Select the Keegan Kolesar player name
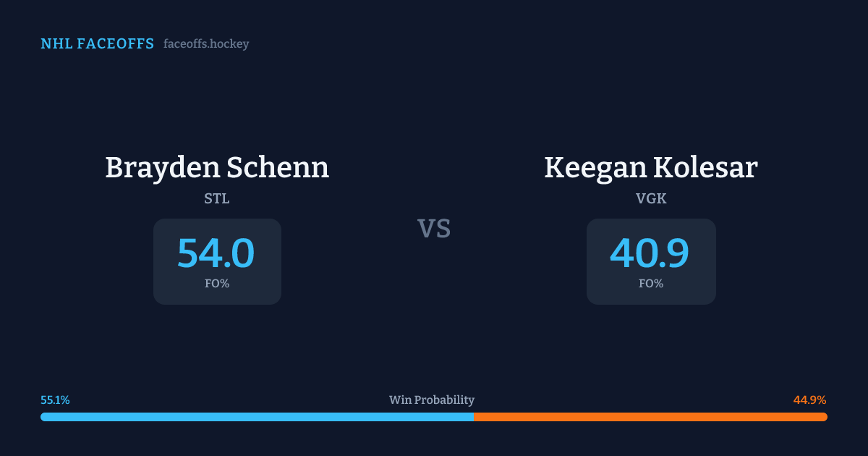The image size is (868, 456). 651,167
